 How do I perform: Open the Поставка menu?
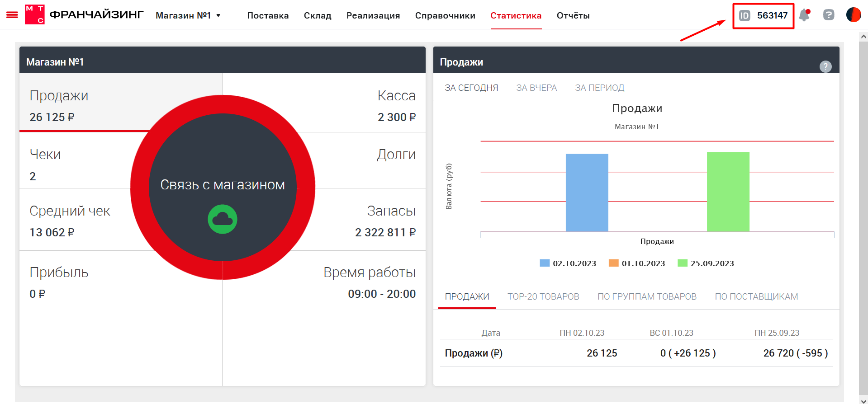click(x=268, y=15)
